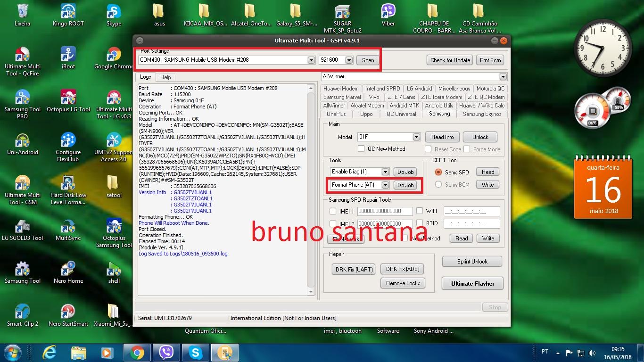Screen dimensions: 644x362
Task: Launch Uni-Android desktop shortcut
Action: pyautogui.click(x=22, y=144)
